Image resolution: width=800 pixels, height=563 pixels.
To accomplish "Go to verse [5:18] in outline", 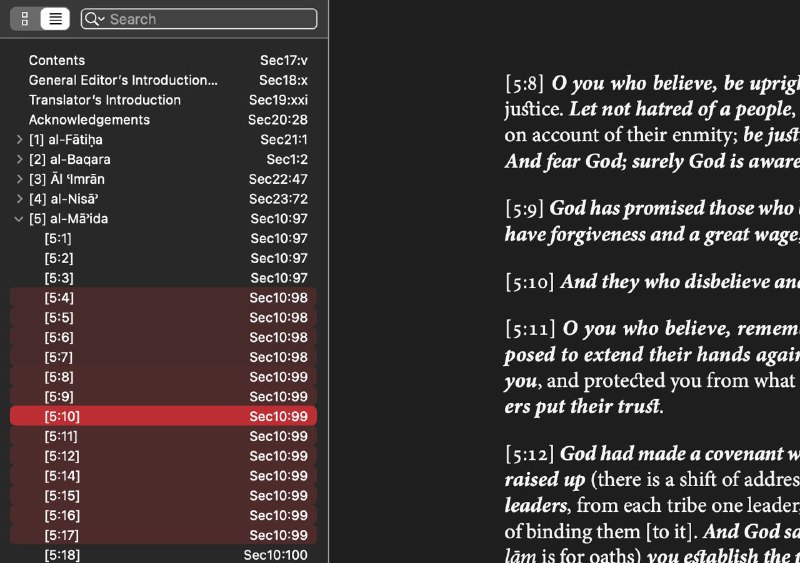I will tap(163, 555).
